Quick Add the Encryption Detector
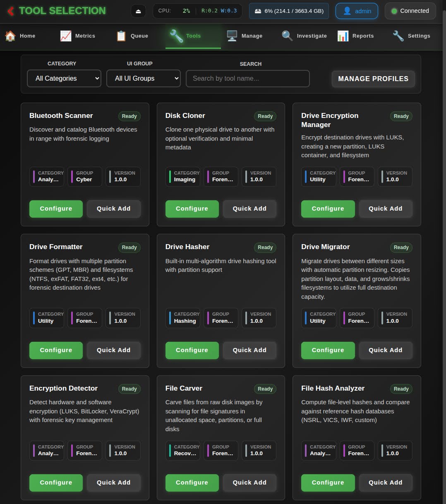This screenshot has height=504, width=446. coord(114,482)
